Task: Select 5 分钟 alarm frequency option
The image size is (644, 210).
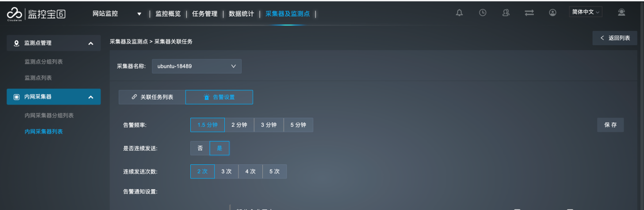Action: point(298,125)
